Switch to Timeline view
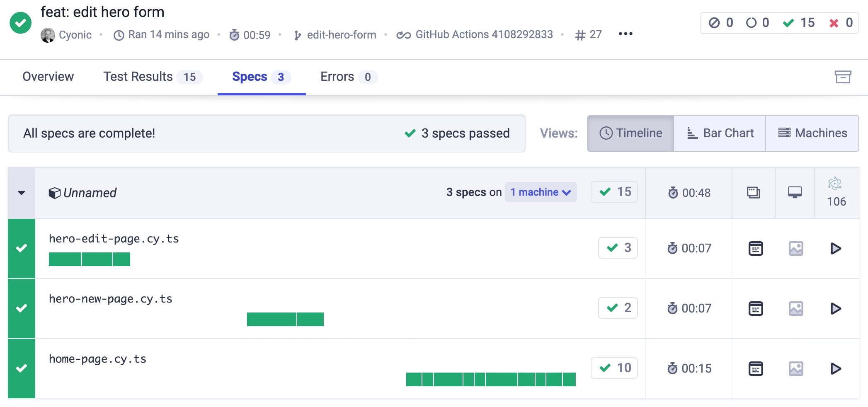This screenshot has height=407, width=868. pos(630,133)
